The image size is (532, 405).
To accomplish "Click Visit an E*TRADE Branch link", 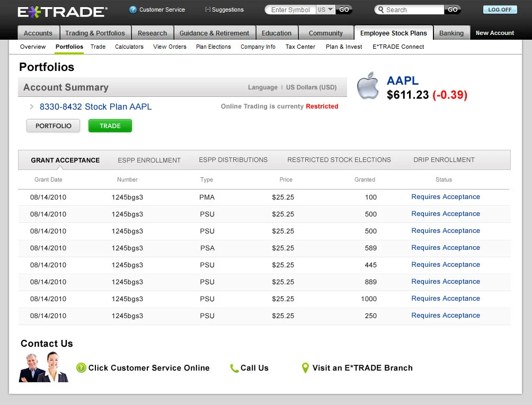I will tap(362, 368).
